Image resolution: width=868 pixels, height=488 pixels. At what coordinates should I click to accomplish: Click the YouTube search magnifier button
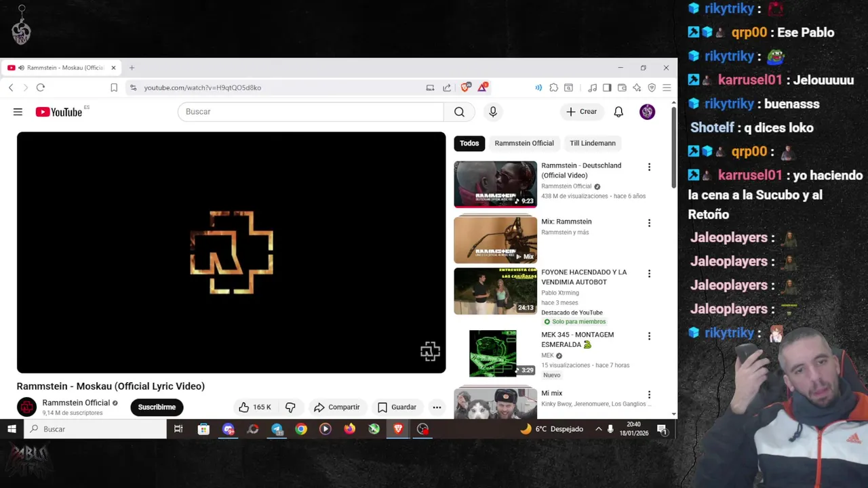tap(459, 112)
